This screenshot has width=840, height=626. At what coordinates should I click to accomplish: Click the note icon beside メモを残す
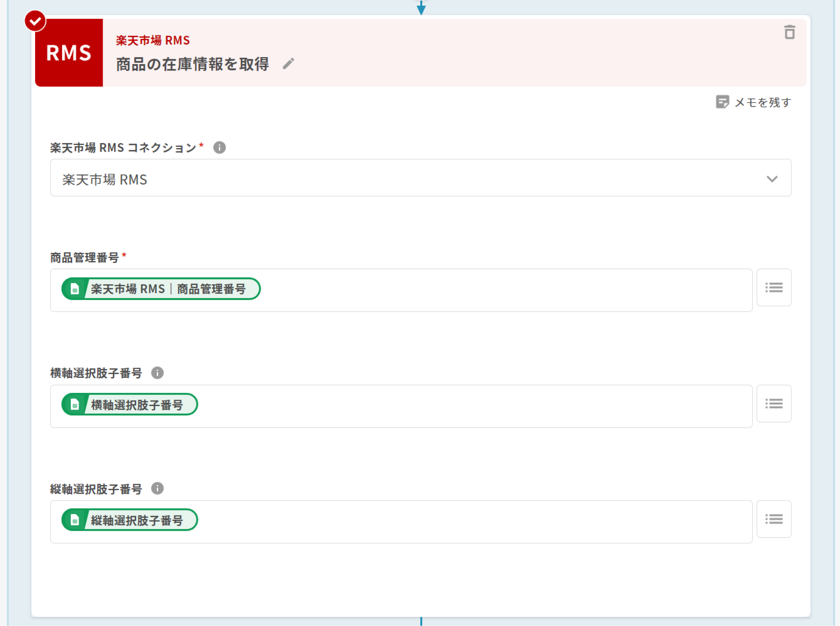point(722,102)
